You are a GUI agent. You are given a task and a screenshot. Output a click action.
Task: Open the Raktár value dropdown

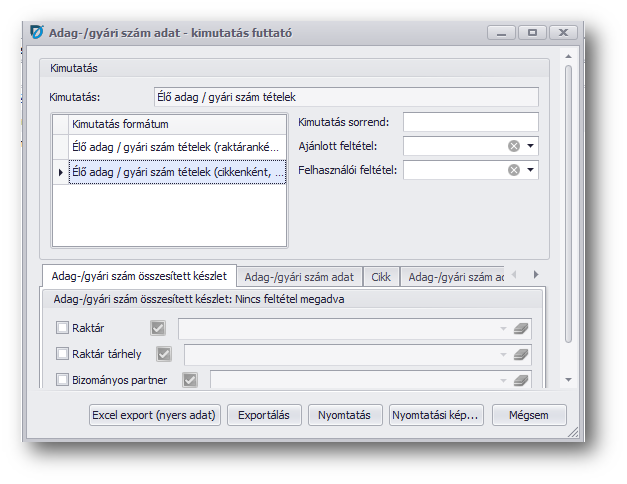click(503, 329)
